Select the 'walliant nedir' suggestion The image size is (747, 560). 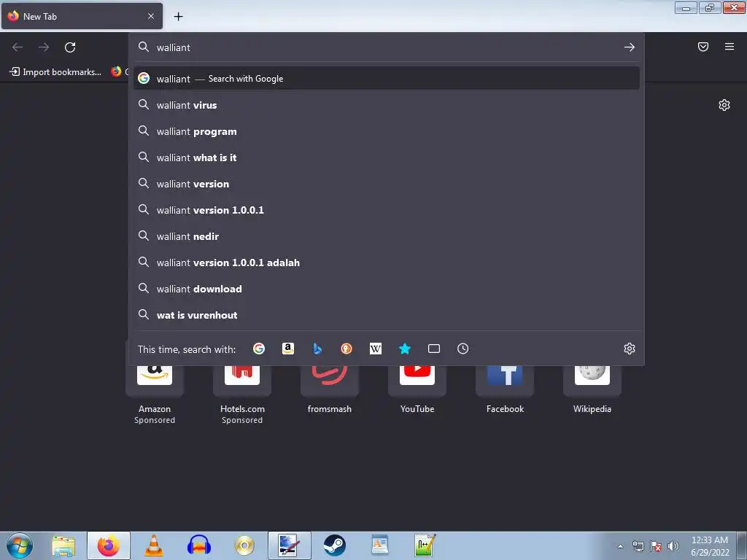(x=387, y=236)
